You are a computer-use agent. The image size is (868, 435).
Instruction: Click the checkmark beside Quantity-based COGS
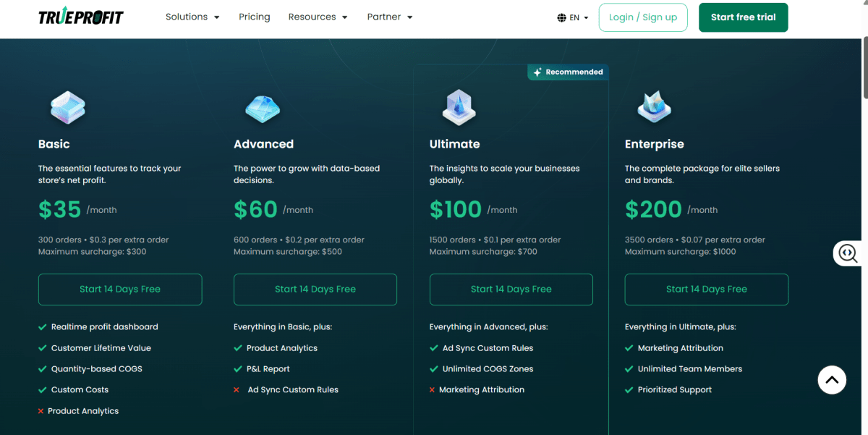(43, 369)
